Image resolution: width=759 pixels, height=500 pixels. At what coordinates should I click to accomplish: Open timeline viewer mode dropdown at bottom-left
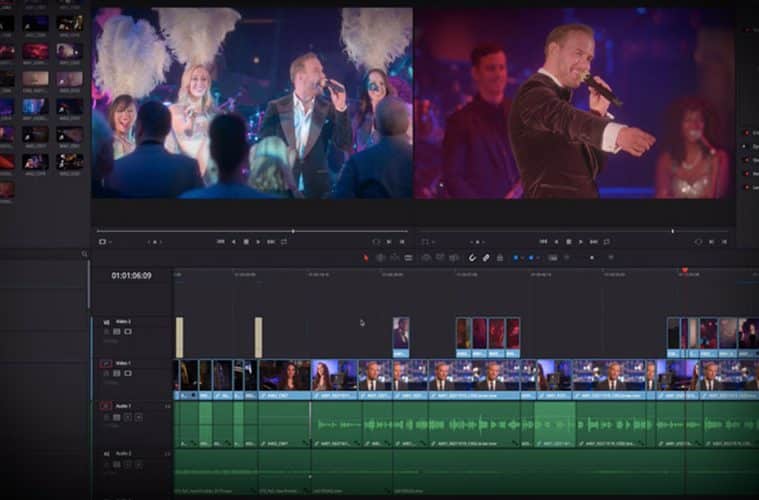(426, 241)
